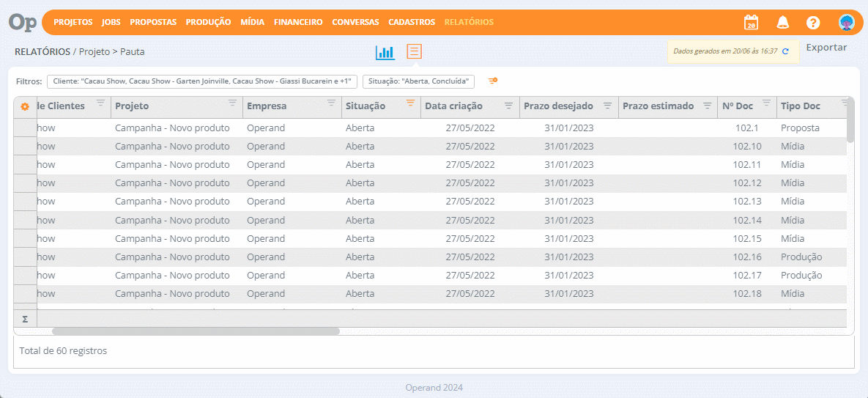The image size is (868, 398).
Task: Click Proposta cell in row 102.1
Action: 800,128
